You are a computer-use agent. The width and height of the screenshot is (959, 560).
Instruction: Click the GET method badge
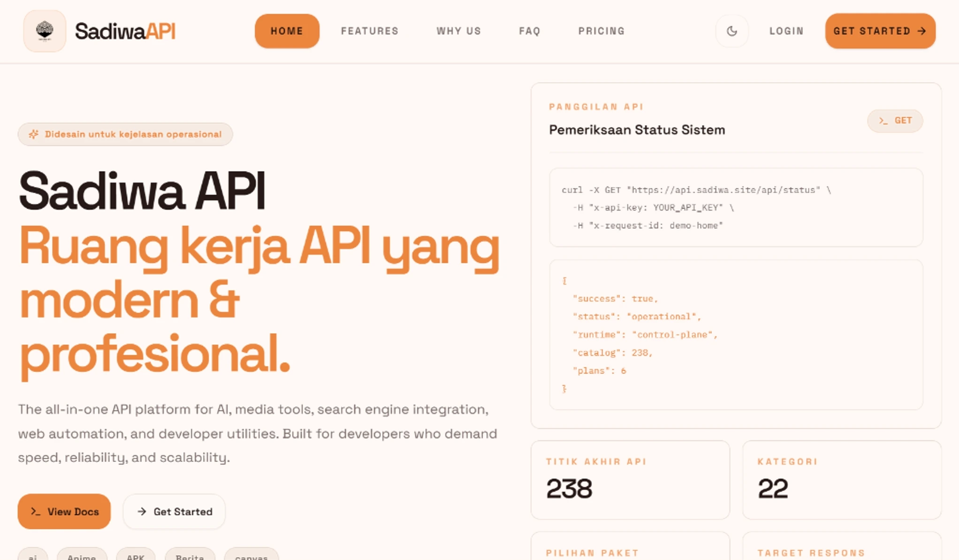pyautogui.click(x=895, y=121)
